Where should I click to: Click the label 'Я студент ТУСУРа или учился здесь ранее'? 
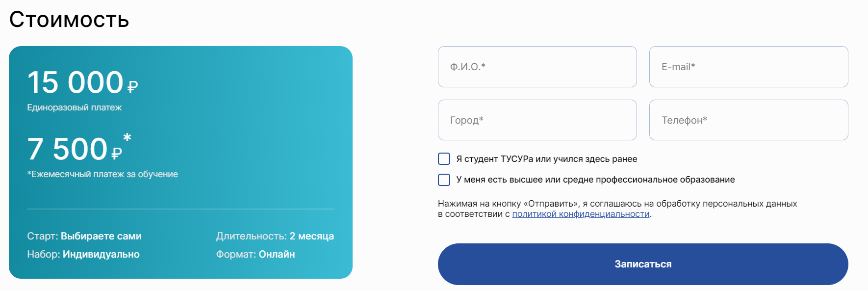[x=546, y=159]
